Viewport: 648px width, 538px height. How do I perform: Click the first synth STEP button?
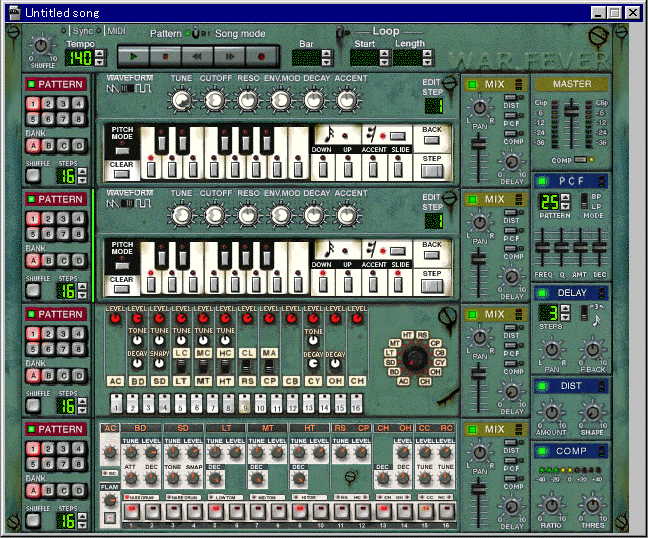click(432, 171)
